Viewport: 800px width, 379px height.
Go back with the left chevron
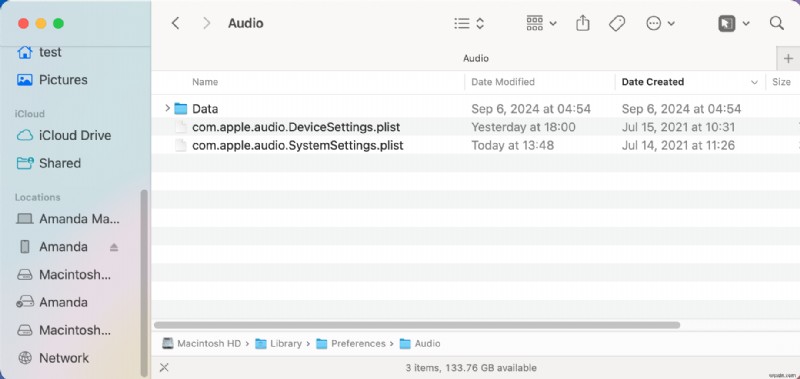pyautogui.click(x=176, y=23)
